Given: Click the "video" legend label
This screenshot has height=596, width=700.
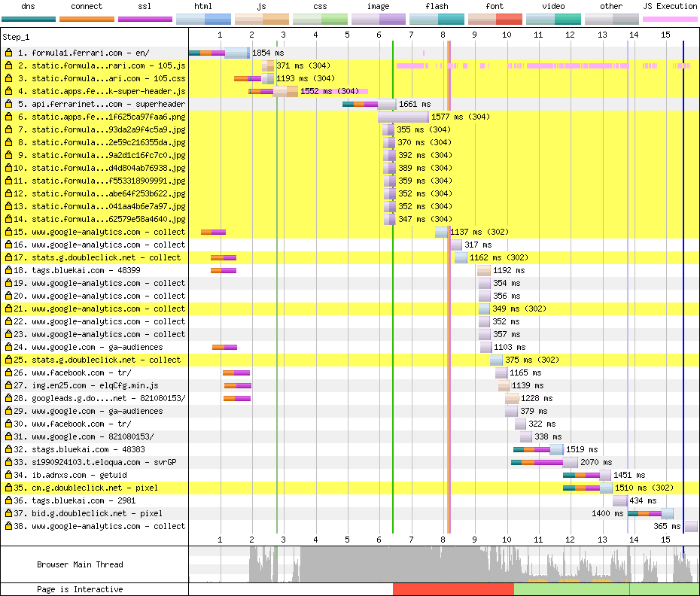Looking at the screenshot, I should pyautogui.click(x=553, y=6).
